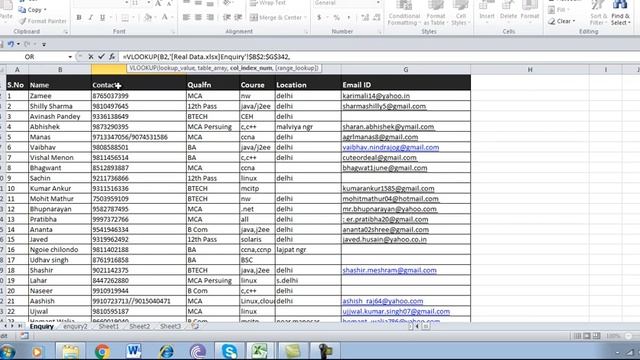
Task: Open shashir.meshram@gmail.com email link
Action: tap(389, 270)
